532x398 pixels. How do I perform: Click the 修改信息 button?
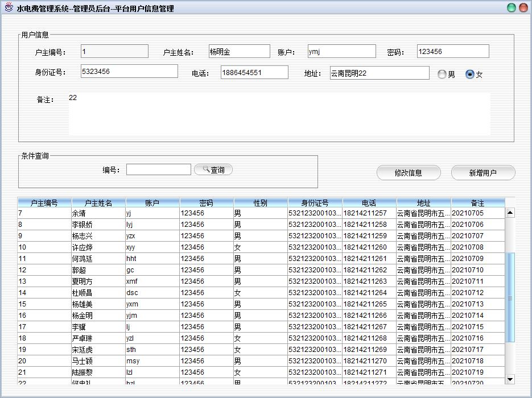(409, 173)
